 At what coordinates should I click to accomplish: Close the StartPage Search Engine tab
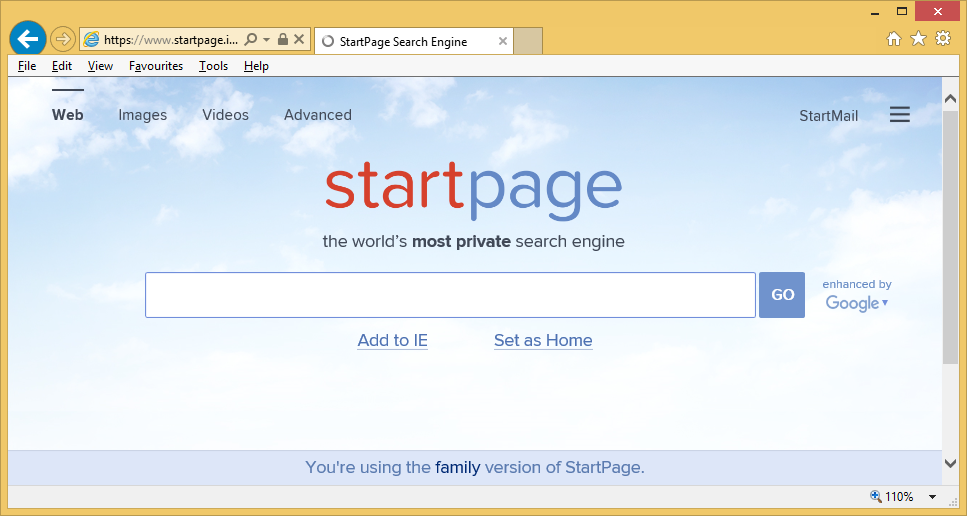click(x=503, y=41)
